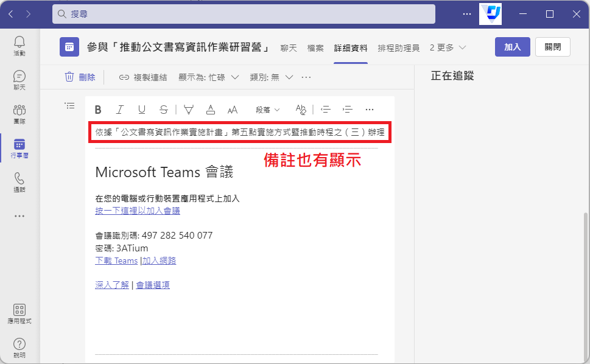Toggle italic formatting in editor
The image size is (590, 364).
[120, 110]
